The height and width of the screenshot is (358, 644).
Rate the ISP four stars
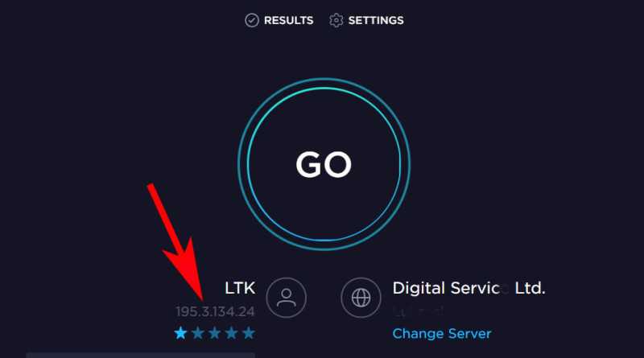point(232,333)
